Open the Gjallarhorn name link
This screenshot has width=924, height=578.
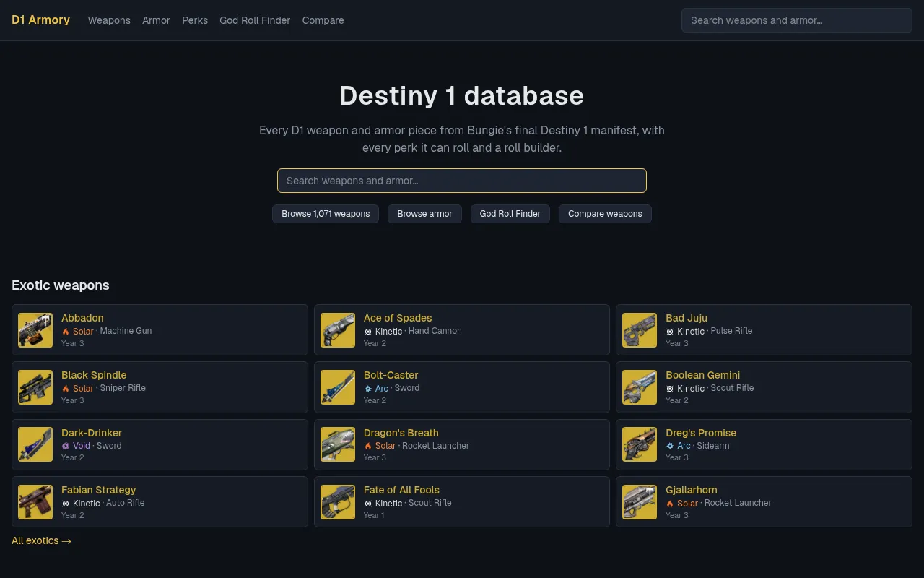point(692,490)
